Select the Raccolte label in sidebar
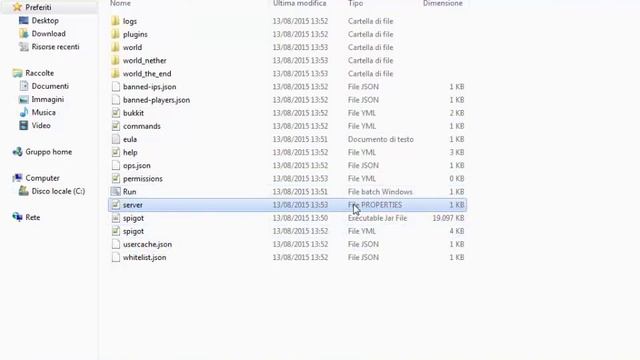Image resolution: width=640 pixels, height=360 pixels. [40, 73]
